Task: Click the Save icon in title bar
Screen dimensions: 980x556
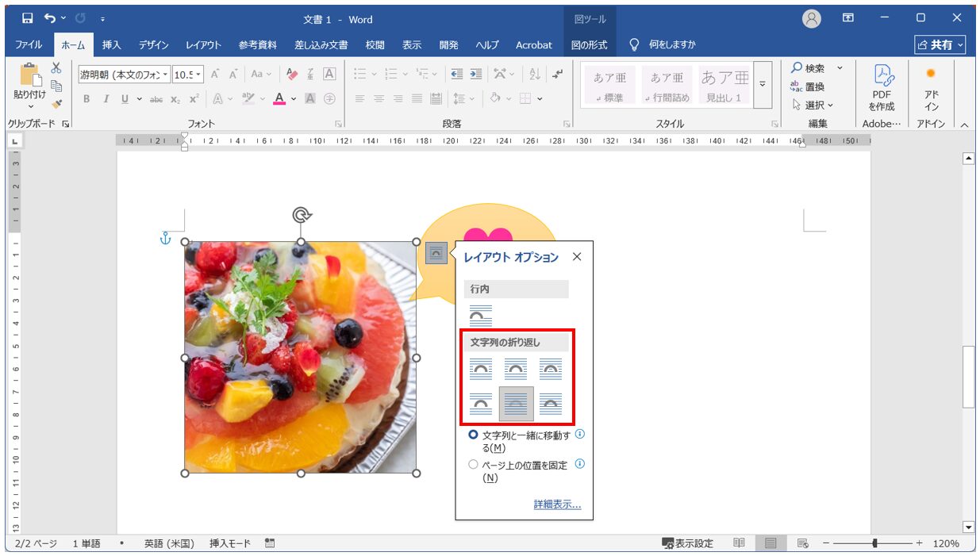Action: (28, 17)
